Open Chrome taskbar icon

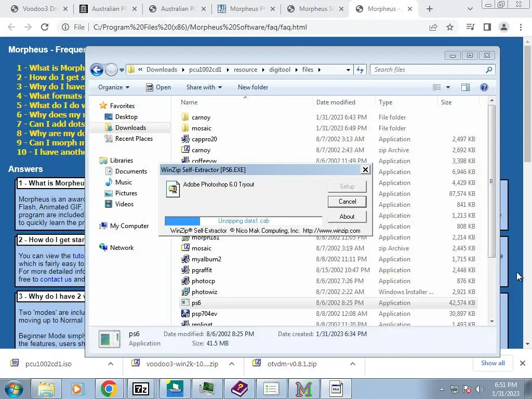[109, 389]
